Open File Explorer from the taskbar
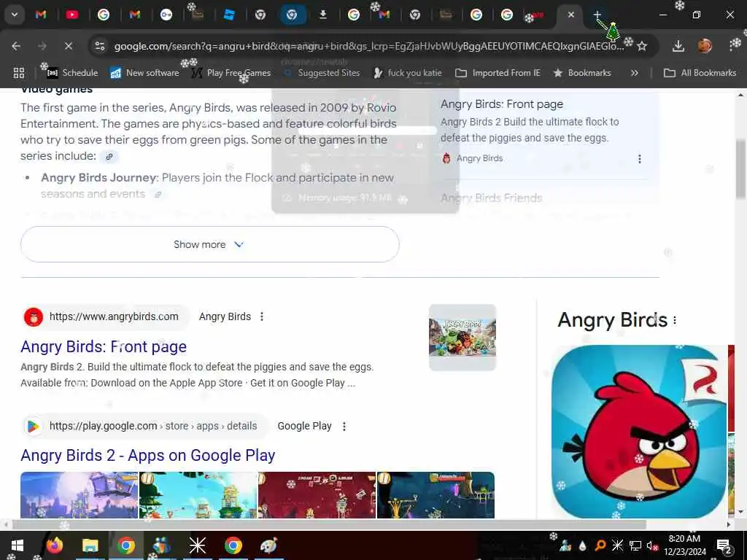This screenshot has height=560, width=747. [90, 545]
